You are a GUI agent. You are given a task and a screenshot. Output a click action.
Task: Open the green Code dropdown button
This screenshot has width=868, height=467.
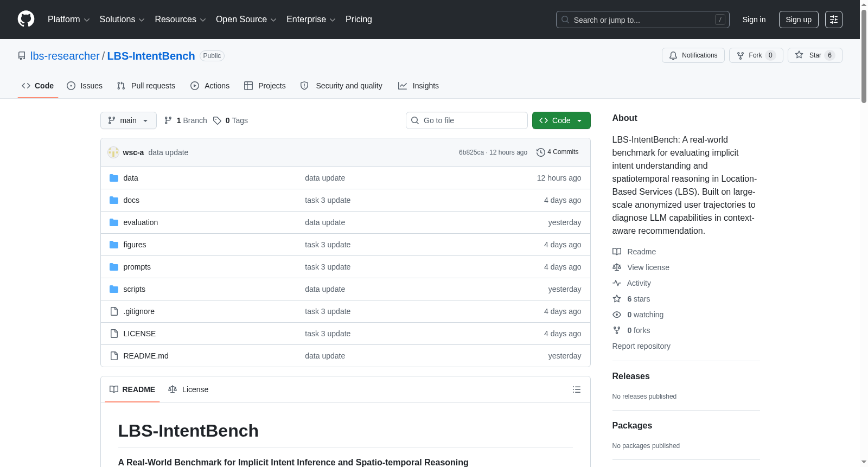(561, 120)
